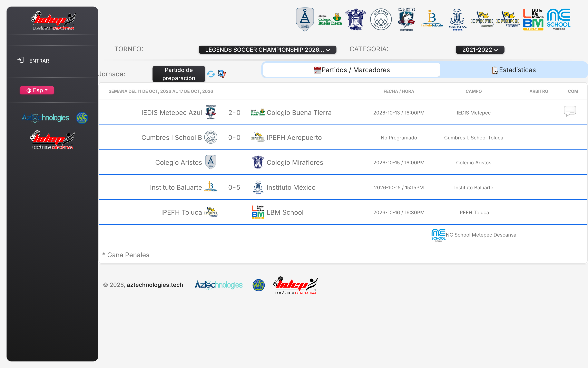Click ENTRAR in the sidebar
Image resolution: width=588 pixels, height=368 pixels.
[x=39, y=61]
